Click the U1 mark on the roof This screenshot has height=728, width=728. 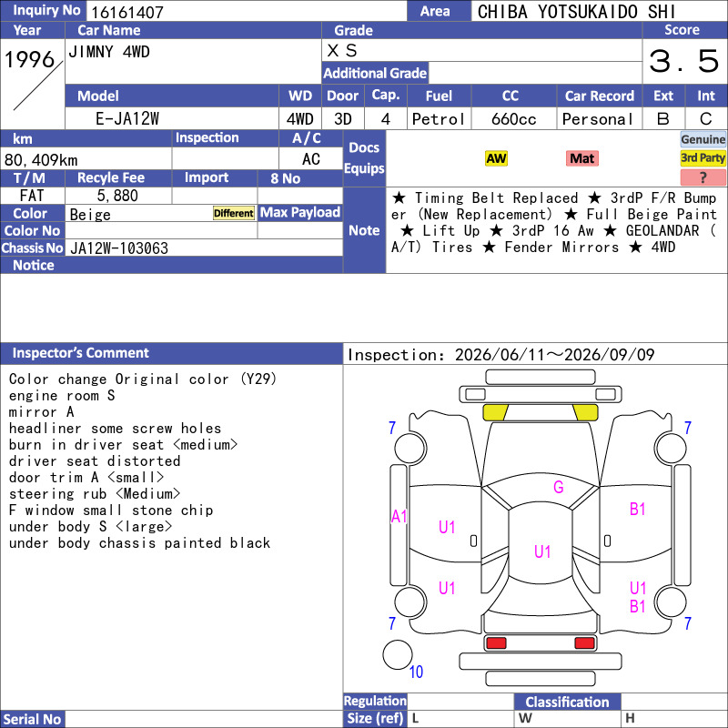point(541,551)
